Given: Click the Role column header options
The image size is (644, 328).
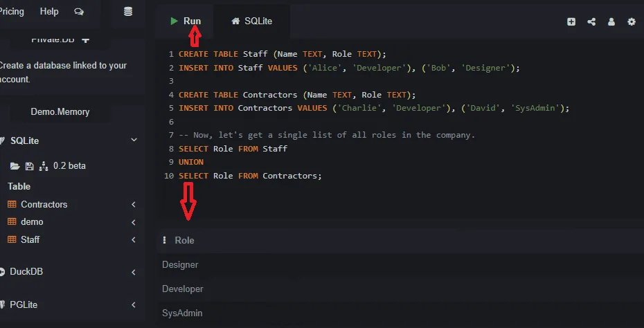Looking at the screenshot, I should (165, 240).
